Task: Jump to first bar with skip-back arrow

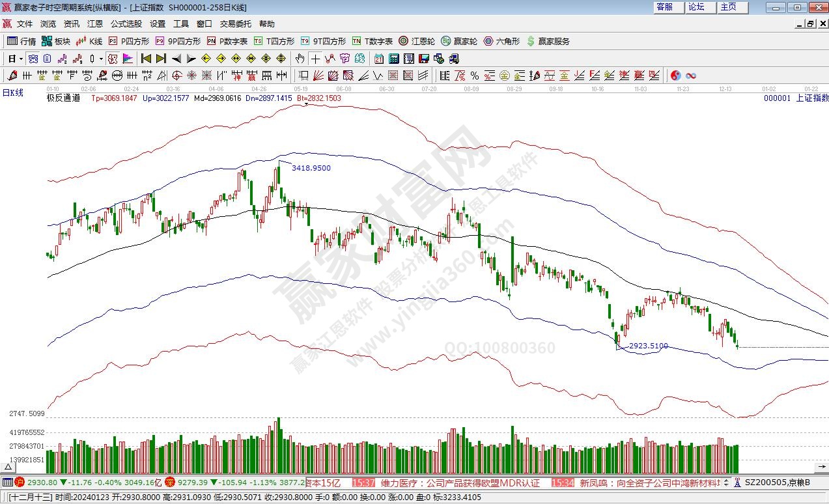Action: click(x=146, y=58)
